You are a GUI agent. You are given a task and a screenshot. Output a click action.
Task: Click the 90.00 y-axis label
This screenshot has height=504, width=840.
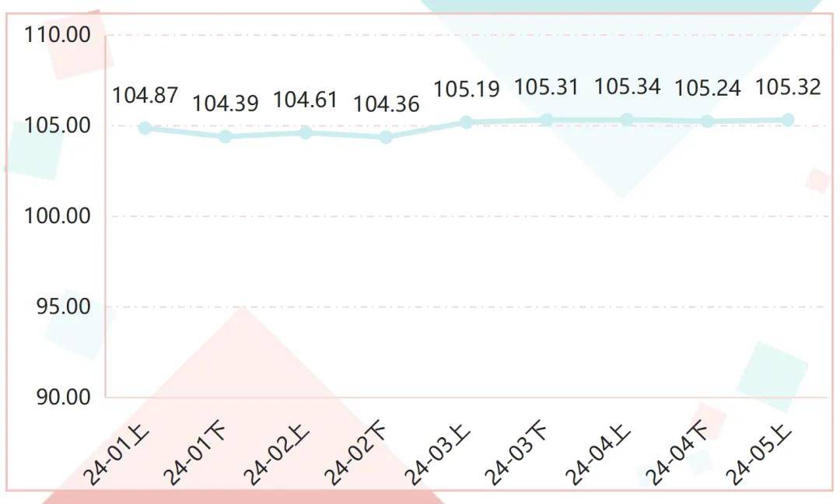coord(63,397)
